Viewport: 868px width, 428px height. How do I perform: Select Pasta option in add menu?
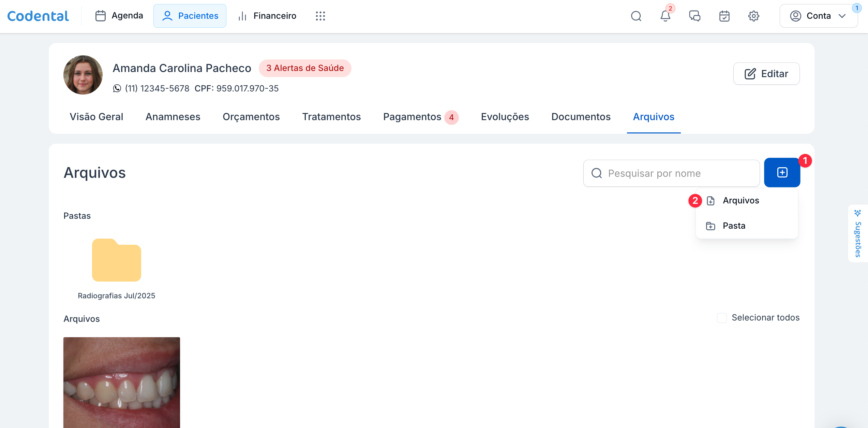[734, 226]
